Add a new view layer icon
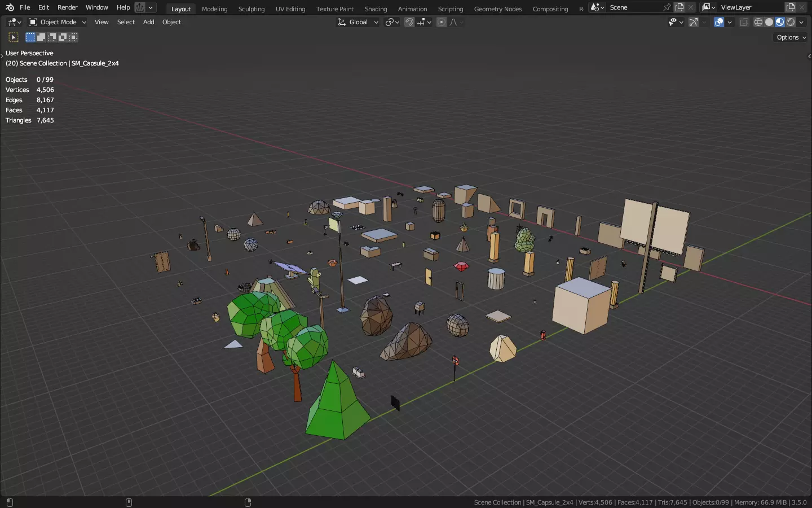The image size is (812, 508). tap(791, 7)
